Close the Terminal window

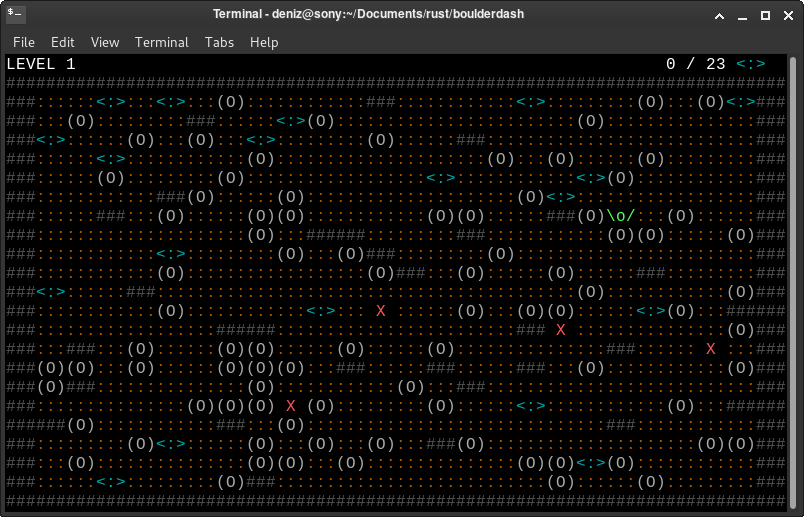point(788,15)
